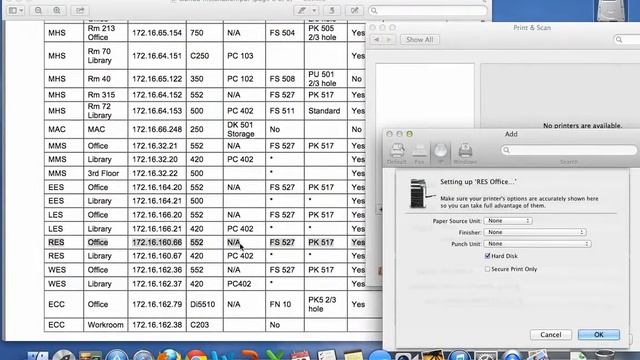Click the IP address 172.16.162.38 cell
Image resolution: width=640 pixels, height=360 pixels.
tap(157, 325)
